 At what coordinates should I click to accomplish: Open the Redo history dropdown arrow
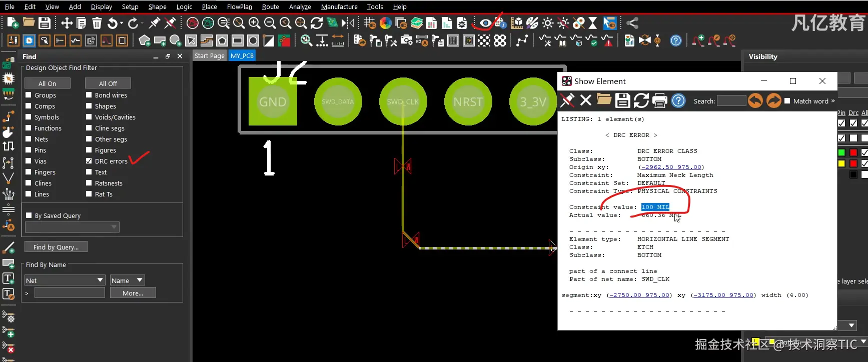pos(143,23)
